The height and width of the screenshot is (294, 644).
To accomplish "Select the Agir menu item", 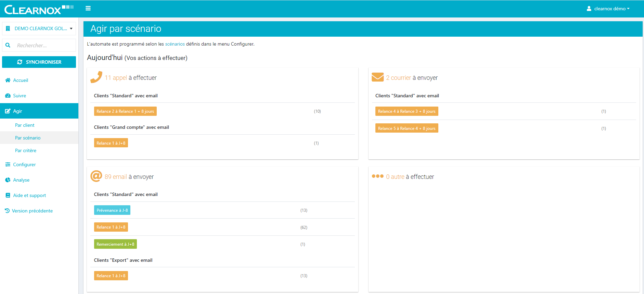I will click(39, 111).
